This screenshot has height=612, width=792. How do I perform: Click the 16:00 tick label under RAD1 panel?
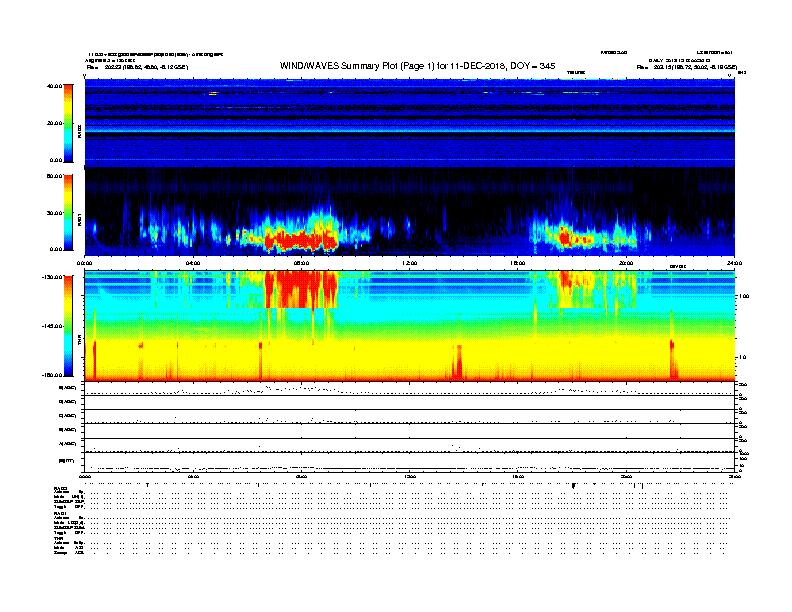(518, 263)
